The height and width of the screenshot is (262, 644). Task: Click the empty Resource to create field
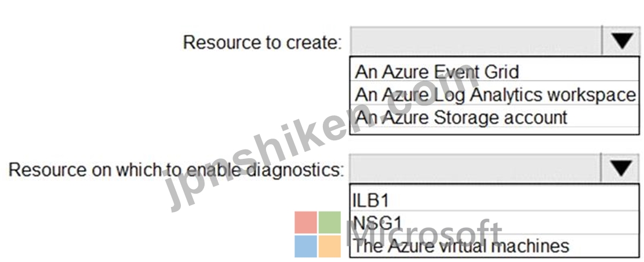coord(476,41)
